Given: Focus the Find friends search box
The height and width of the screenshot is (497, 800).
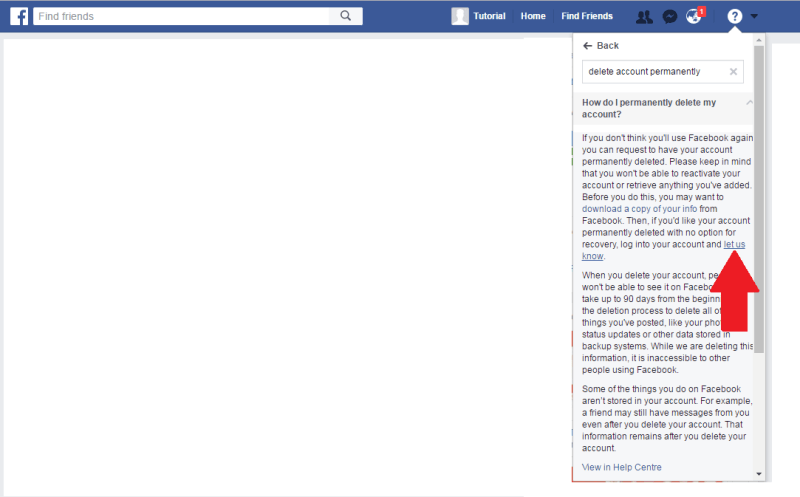Looking at the screenshot, I should 182,16.
